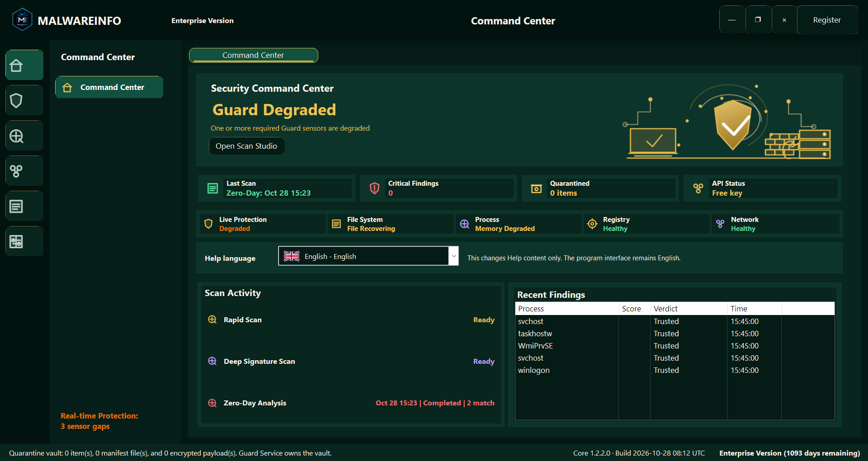Open the dashboard layout sidebar icon

[x=24, y=241]
